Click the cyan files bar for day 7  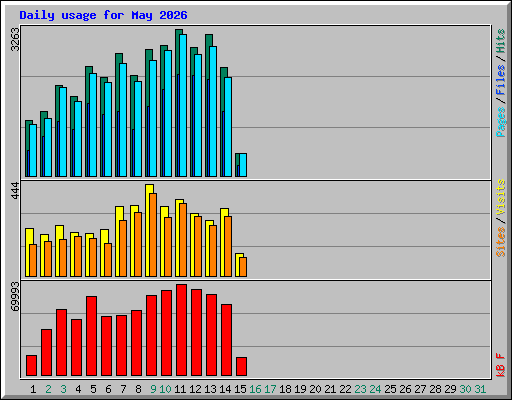click(x=123, y=120)
